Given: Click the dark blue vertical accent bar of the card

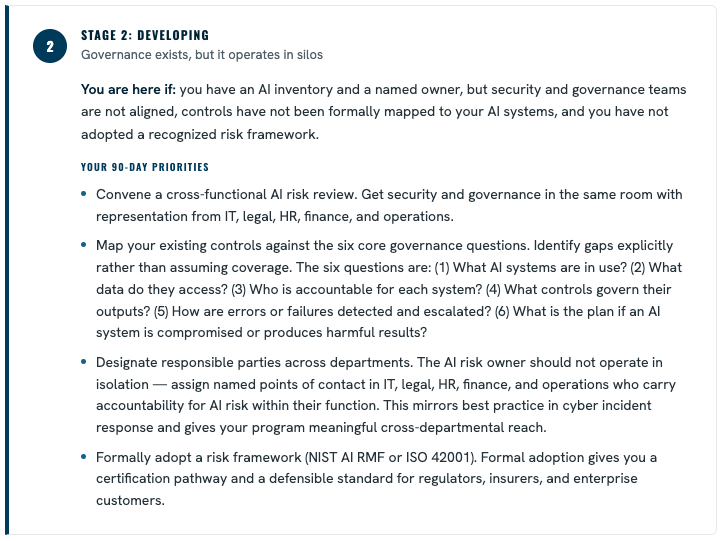Looking at the screenshot, I should [7, 271].
